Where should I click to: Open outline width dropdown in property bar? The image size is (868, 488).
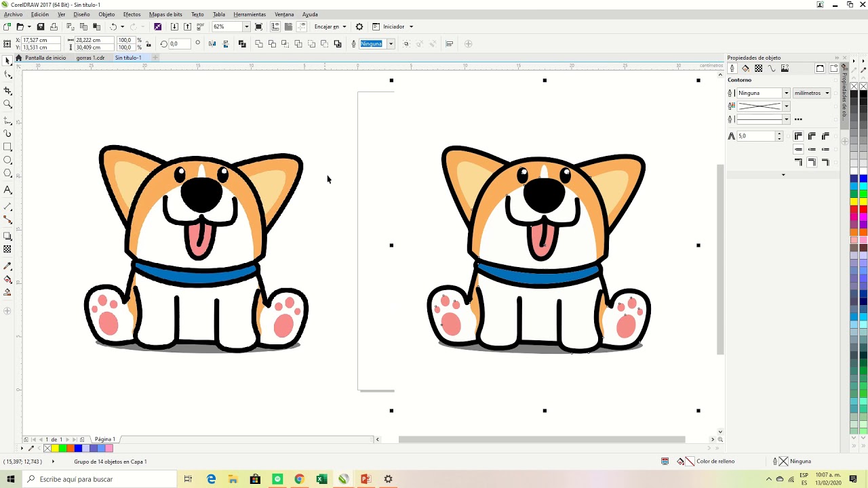point(391,43)
